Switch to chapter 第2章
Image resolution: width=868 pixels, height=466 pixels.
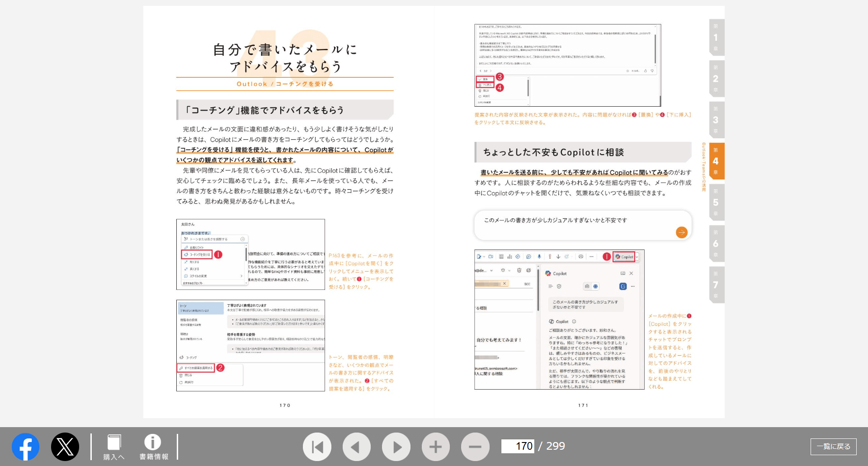pyautogui.click(x=716, y=78)
